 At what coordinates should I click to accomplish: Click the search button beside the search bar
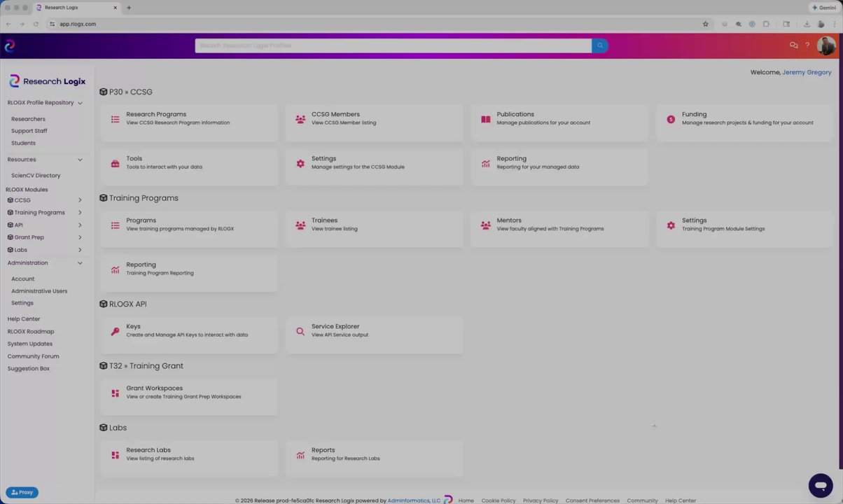pyautogui.click(x=599, y=45)
